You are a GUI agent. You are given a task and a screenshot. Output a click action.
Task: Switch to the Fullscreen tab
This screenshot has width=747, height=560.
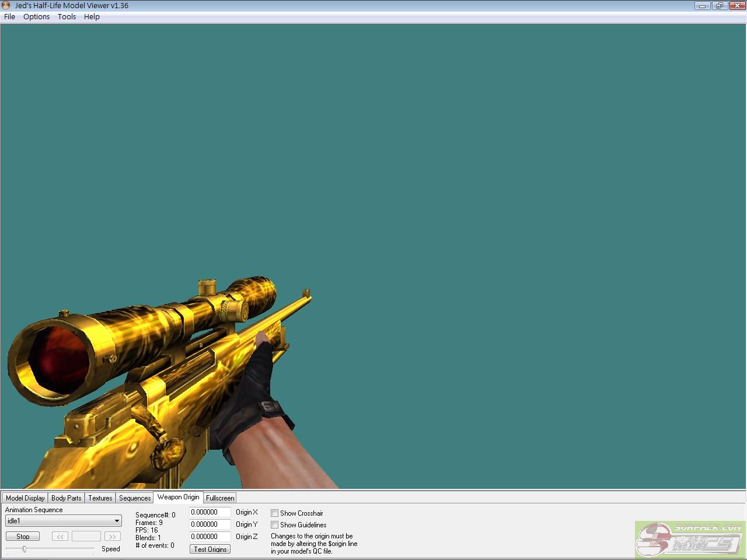pos(220,498)
